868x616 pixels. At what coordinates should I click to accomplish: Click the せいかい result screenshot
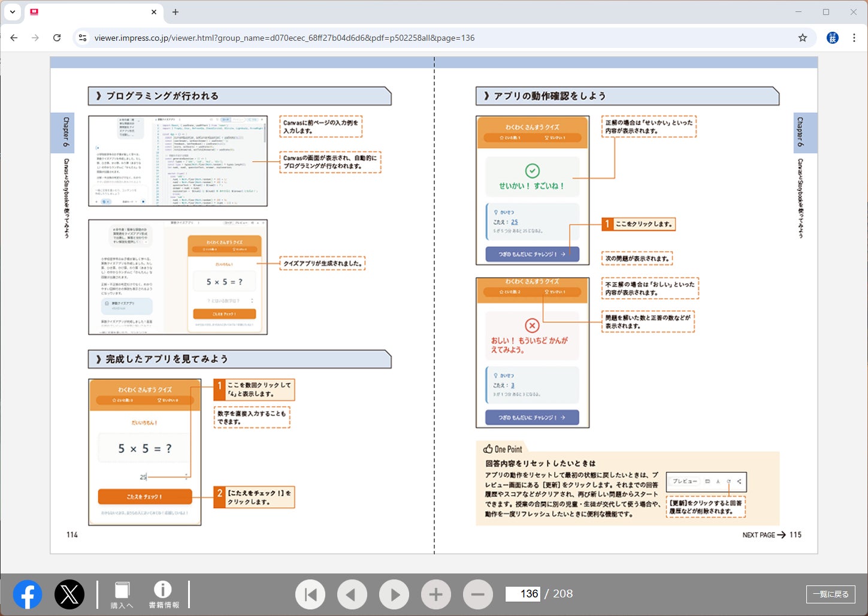pos(533,190)
